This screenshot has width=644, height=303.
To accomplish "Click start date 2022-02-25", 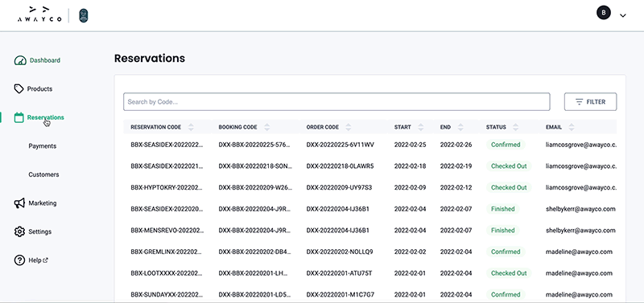I will [x=410, y=145].
